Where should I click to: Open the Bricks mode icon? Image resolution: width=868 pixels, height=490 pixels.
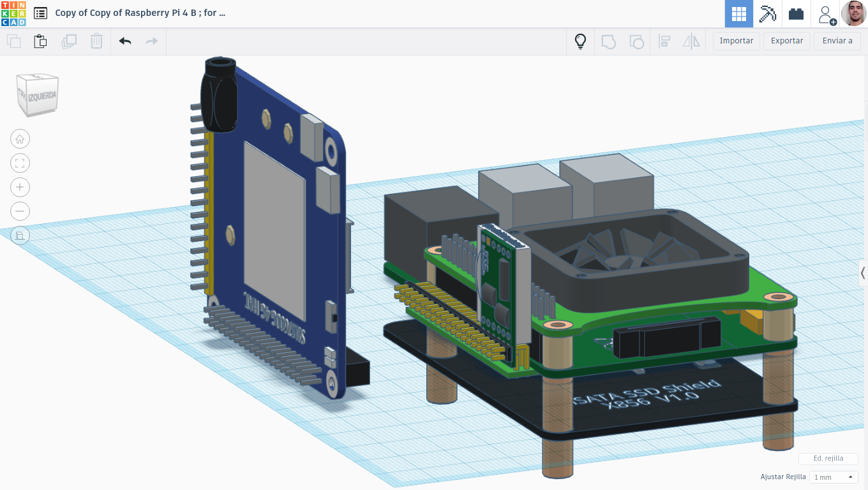coord(796,13)
